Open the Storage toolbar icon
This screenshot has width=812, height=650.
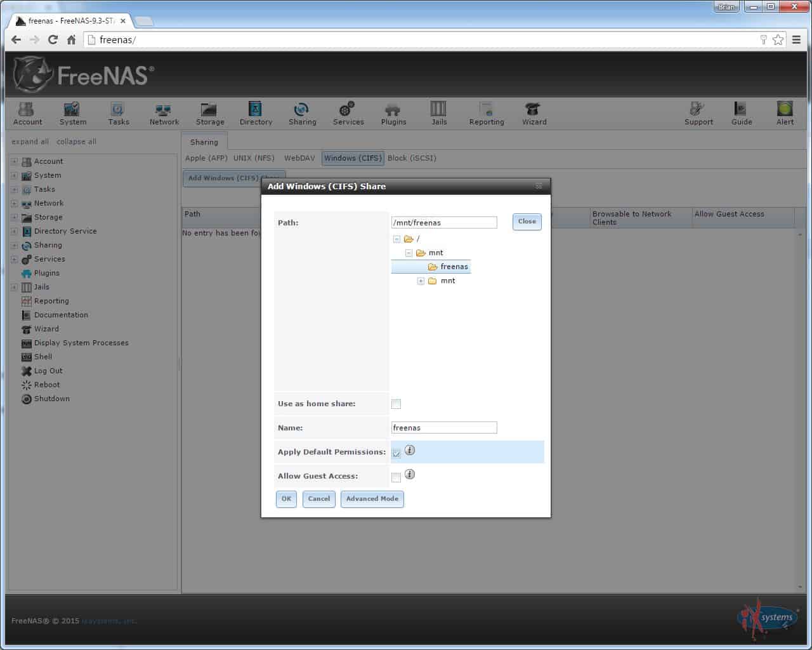(x=209, y=114)
